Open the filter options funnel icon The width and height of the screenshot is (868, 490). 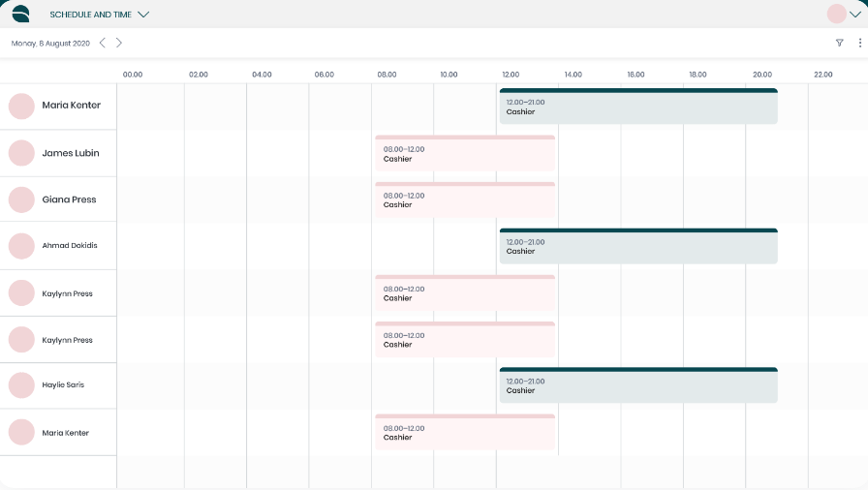pos(839,43)
